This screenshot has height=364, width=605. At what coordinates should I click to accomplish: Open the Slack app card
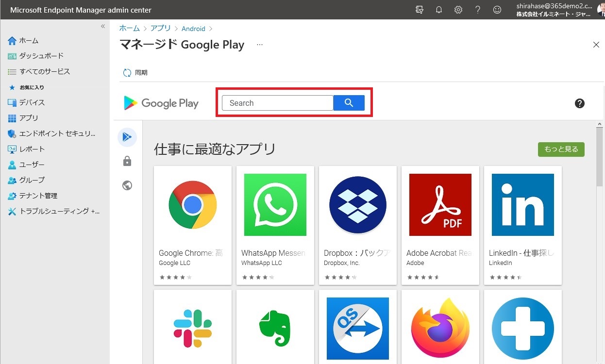pyautogui.click(x=193, y=327)
